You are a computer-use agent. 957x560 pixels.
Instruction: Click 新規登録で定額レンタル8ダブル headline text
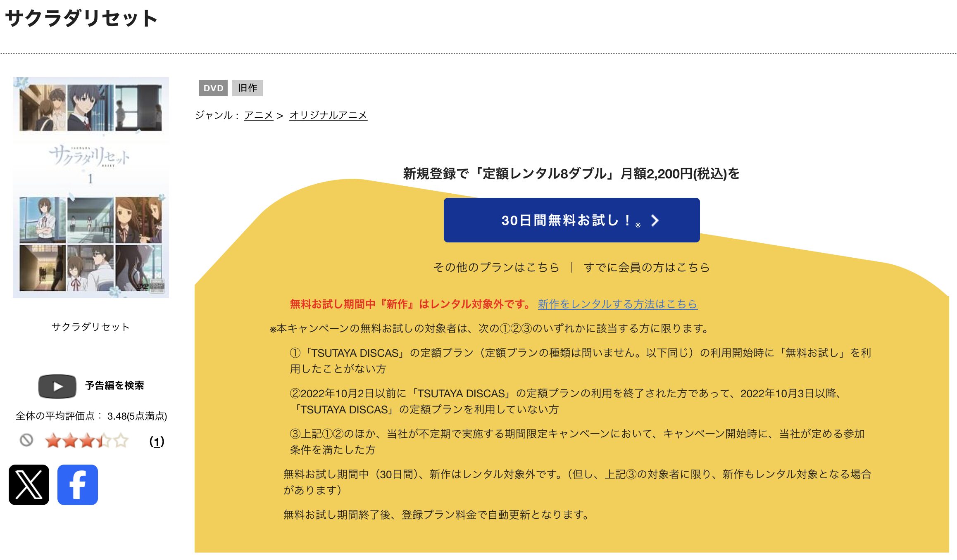[x=571, y=174]
